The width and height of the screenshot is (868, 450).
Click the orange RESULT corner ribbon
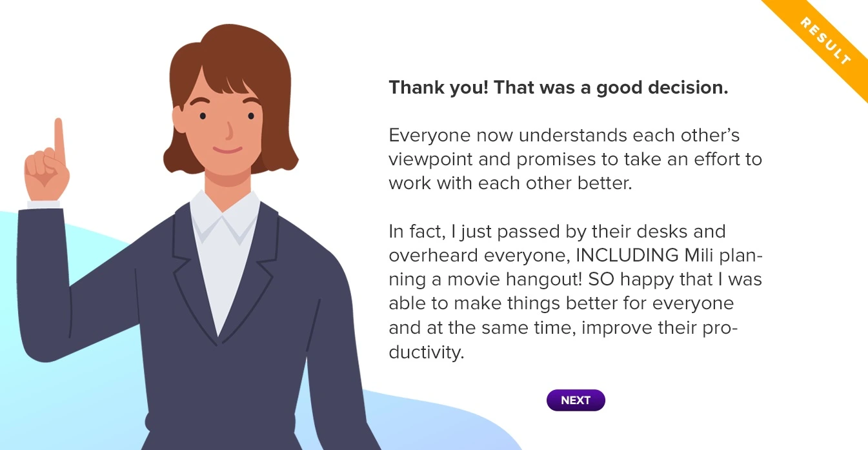coord(825,41)
